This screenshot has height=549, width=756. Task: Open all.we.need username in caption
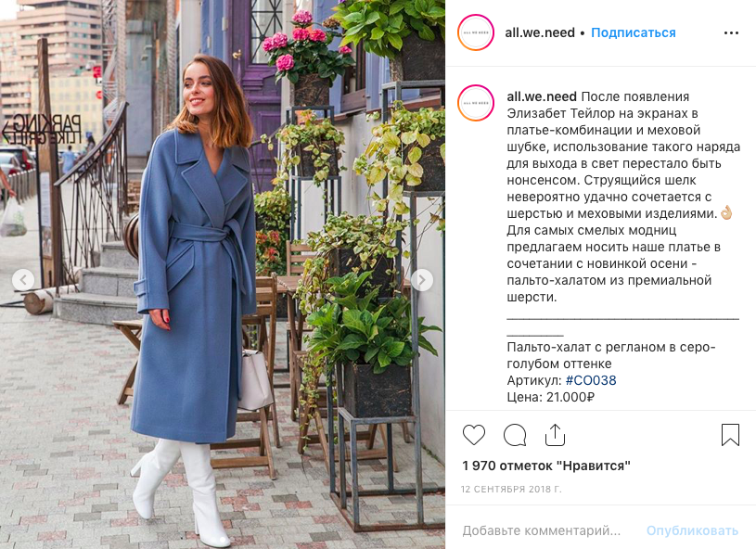click(542, 96)
